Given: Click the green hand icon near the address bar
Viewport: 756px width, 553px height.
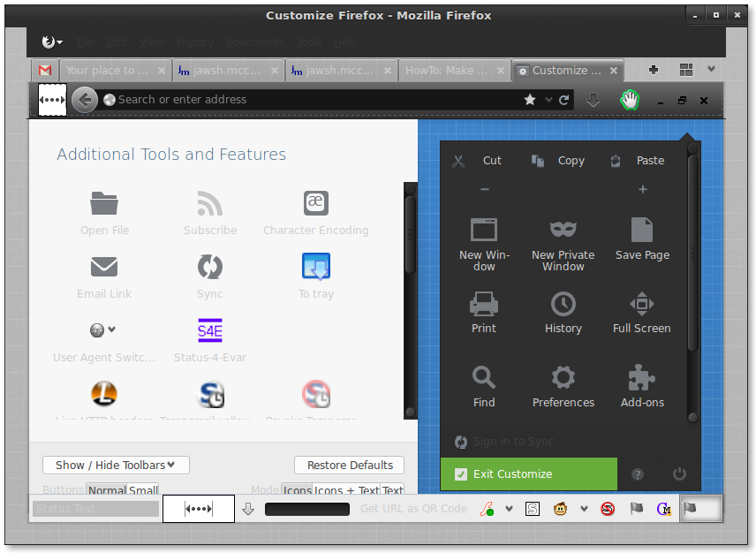Looking at the screenshot, I should 630,101.
